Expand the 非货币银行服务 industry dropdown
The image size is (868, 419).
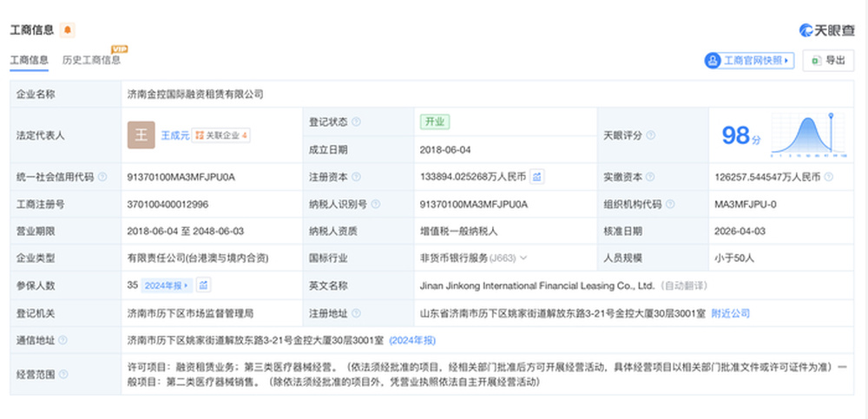[x=523, y=258]
